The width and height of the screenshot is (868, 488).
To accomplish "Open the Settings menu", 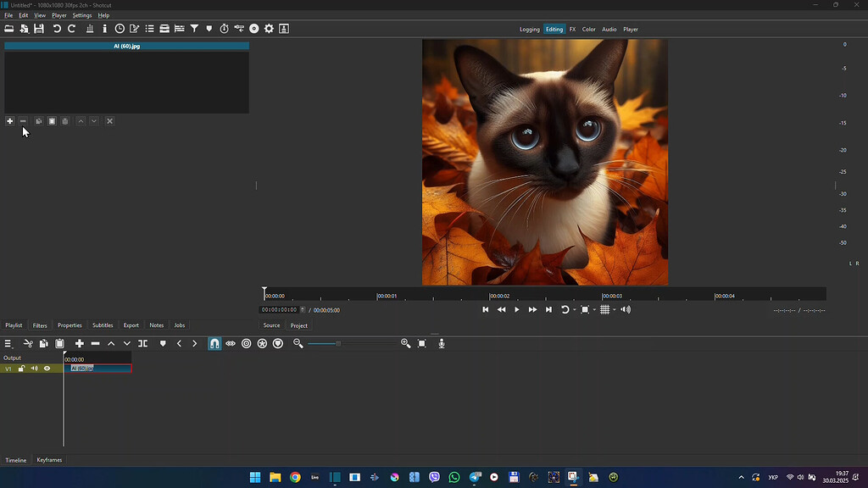I will click(82, 15).
